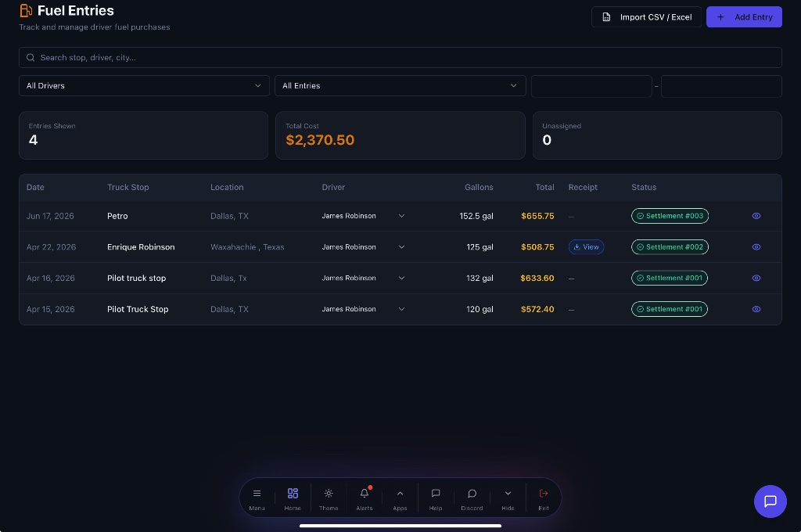Open the All Entries filter dropdown
This screenshot has width=801, height=532.
point(400,86)
